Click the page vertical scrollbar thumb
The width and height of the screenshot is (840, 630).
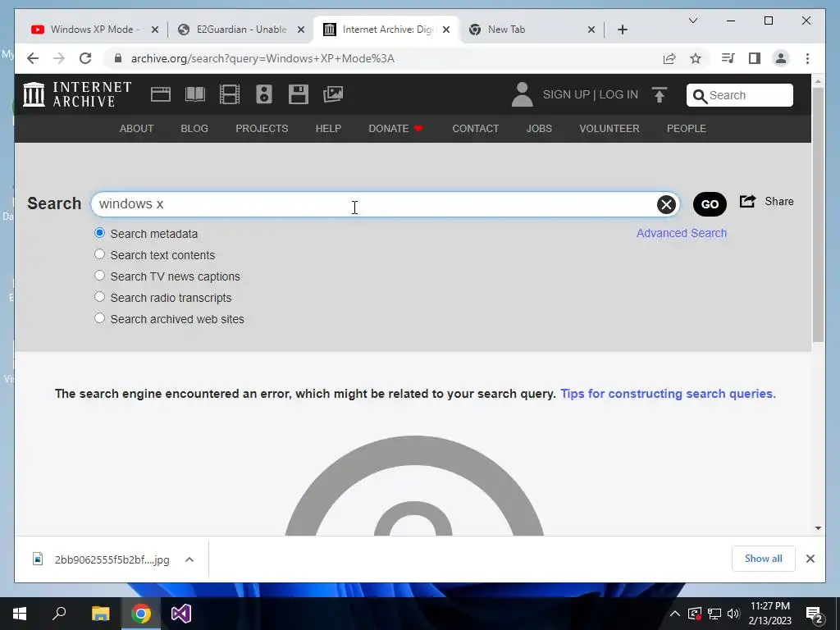click(818, 214)
